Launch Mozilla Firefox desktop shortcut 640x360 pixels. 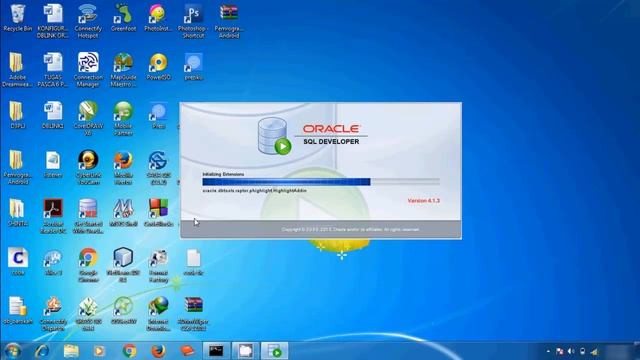tap(123, 167)
